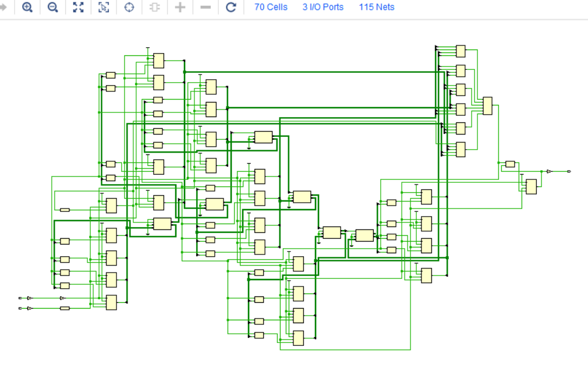Select the Zoom In tool

pos(27,8)
